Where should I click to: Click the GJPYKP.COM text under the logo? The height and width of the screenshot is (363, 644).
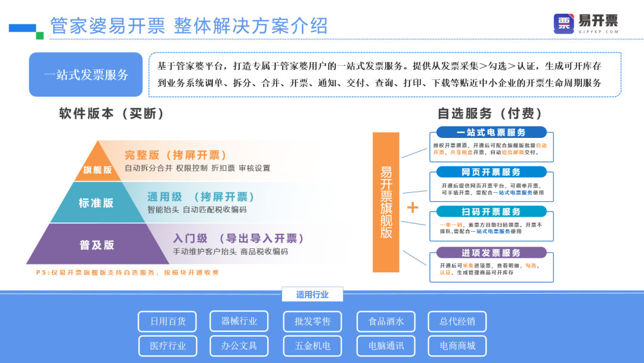click(x=599, y=32)
